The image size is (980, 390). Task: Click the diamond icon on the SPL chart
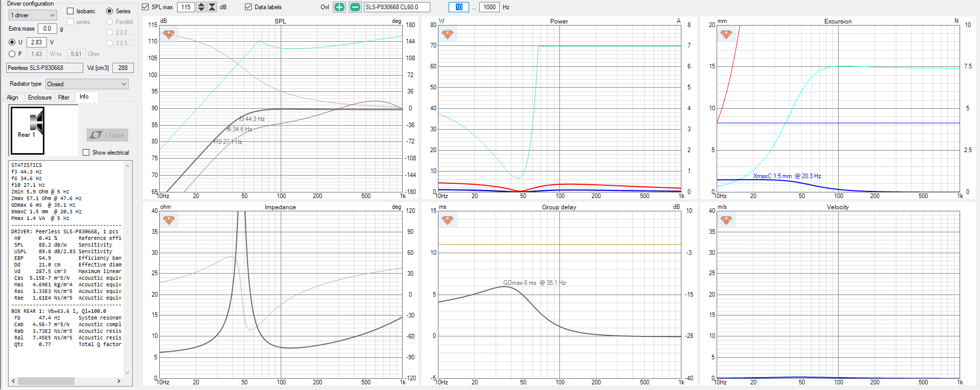(x=169, y=34)
